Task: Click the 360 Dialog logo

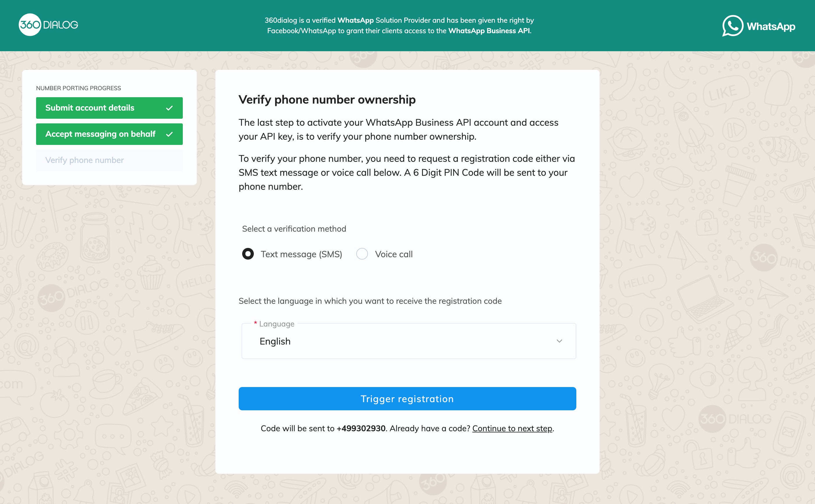Action: click(48, 25)
